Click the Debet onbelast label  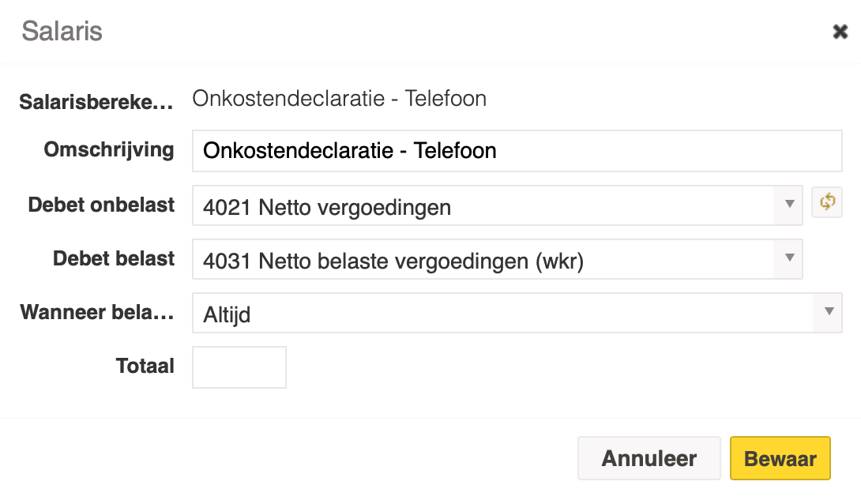click(101, 205)
